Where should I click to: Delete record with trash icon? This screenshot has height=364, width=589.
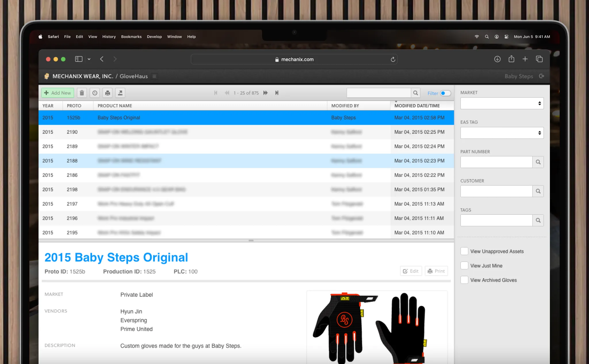click(x=82, y=93)
